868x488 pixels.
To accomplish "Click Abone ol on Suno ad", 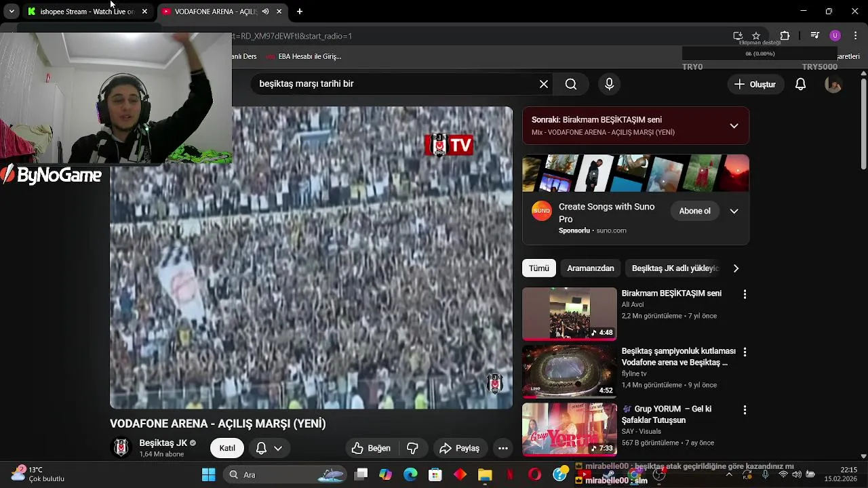I will click(694, 211).
